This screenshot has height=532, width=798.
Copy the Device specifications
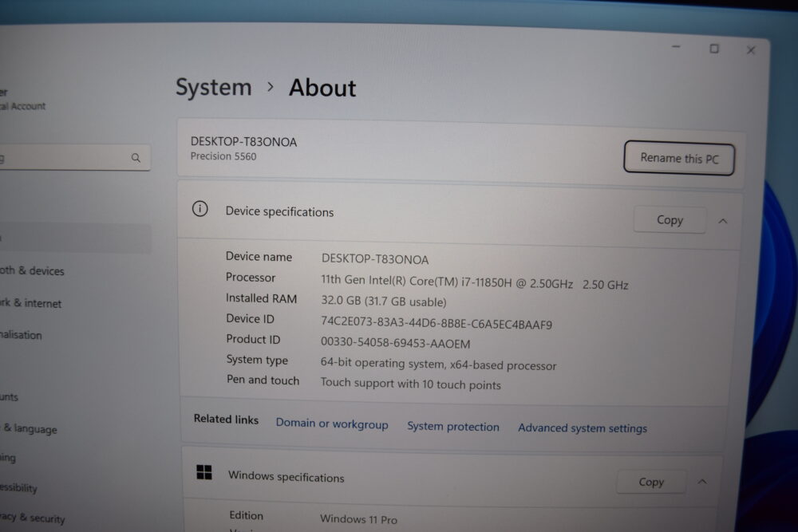pos(670,219)
